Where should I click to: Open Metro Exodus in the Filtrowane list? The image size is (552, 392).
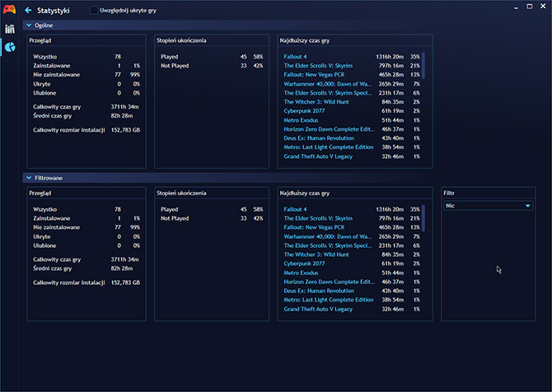[x=301, y=273]
